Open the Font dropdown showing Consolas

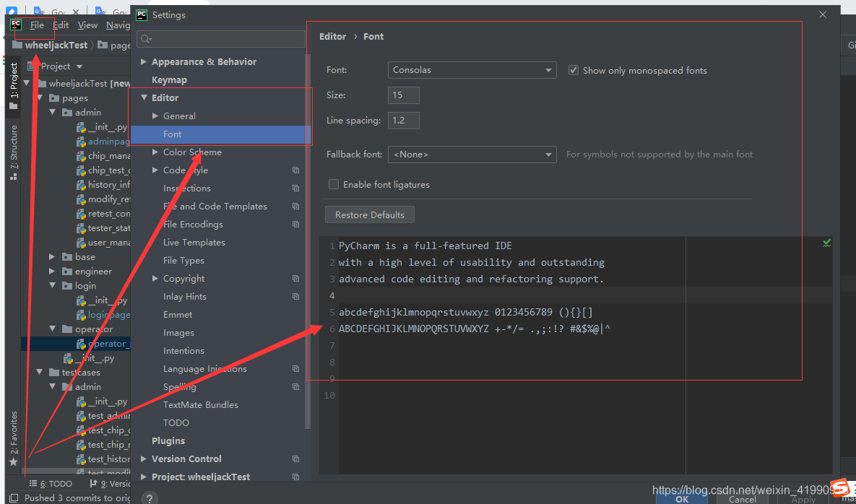pyautogui.click(x=472, y=70)
